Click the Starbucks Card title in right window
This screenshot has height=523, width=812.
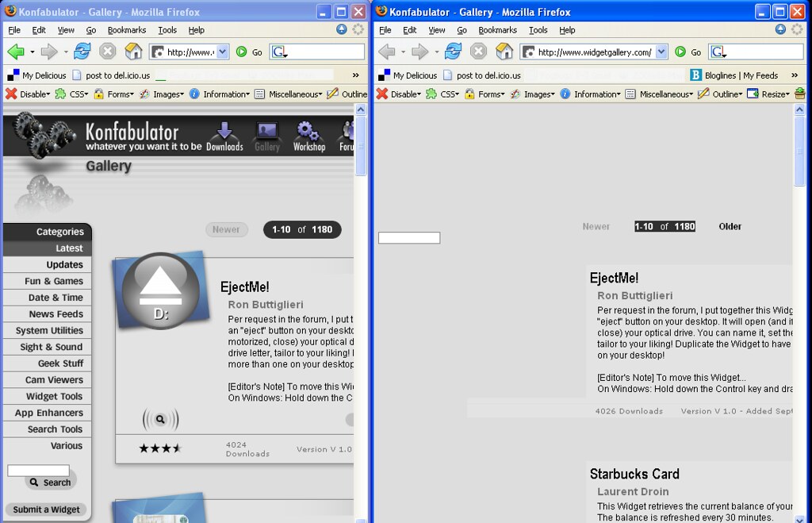point(634,474)
